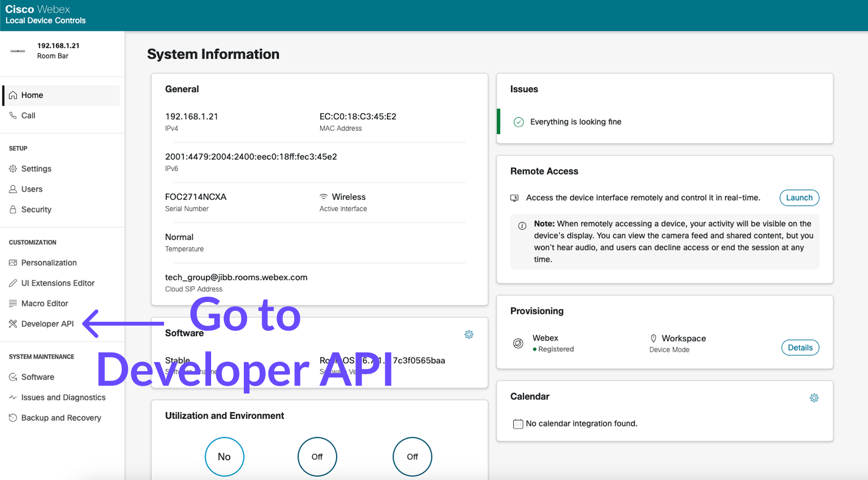
Task: Click the Home house icon
Action: pyautogui.click(x=13, y=95)
